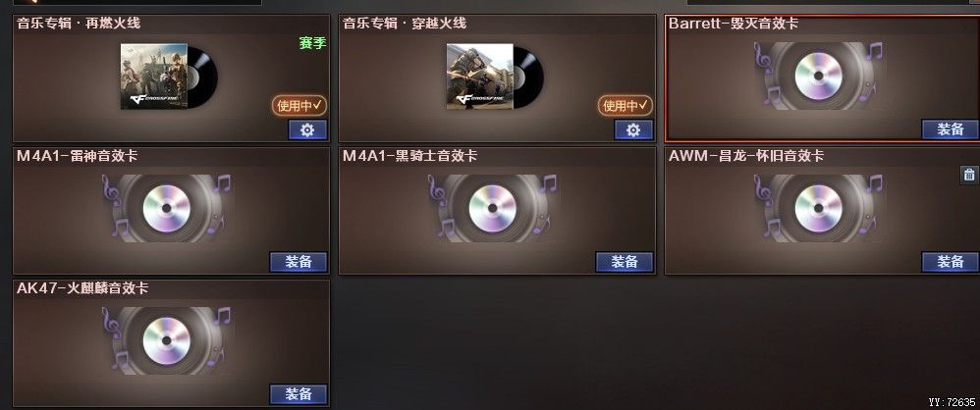Select the M4A1-黑骑士音效卡 disc icon
This screenshot has width=980, height=410.
coord(493,208)
